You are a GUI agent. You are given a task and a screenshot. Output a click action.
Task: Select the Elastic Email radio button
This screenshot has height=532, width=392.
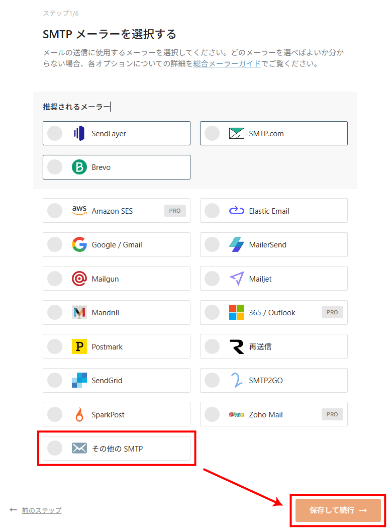pyautogui.click(x=212, y=211)
